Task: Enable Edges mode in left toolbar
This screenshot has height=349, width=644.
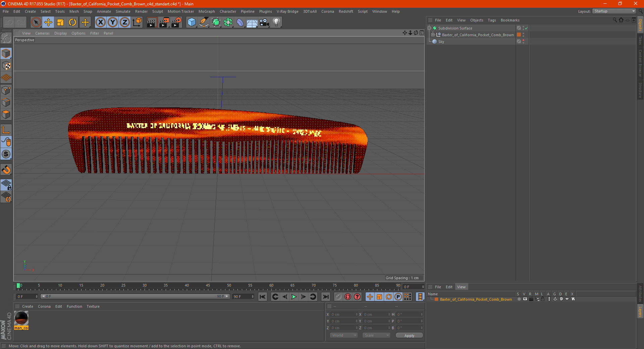Action: 6,102
